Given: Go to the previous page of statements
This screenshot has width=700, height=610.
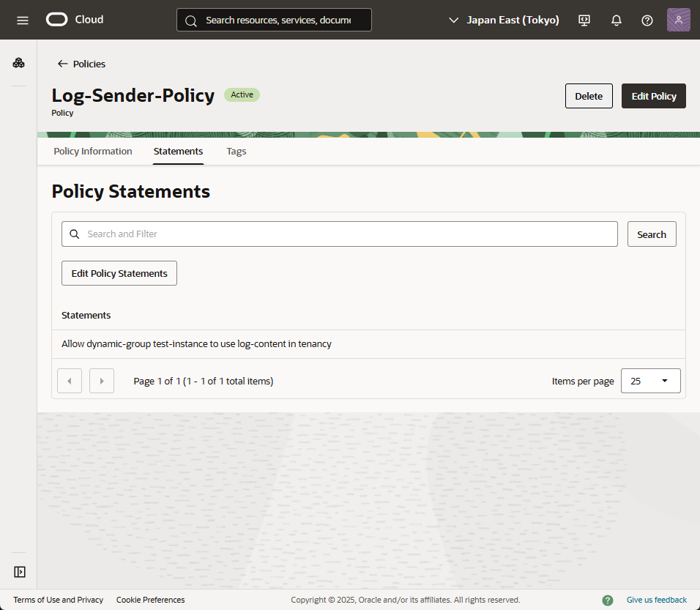Looking at the screenshot, I should coord(70,381).
